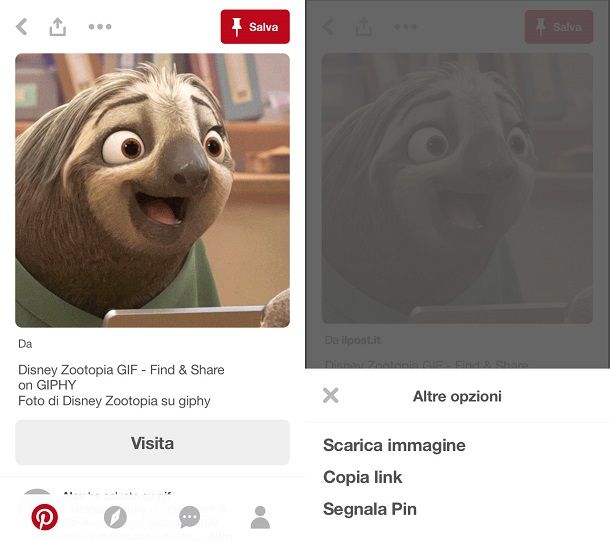
Task: Open the three-dots more options menu
Action: (100, 27)
